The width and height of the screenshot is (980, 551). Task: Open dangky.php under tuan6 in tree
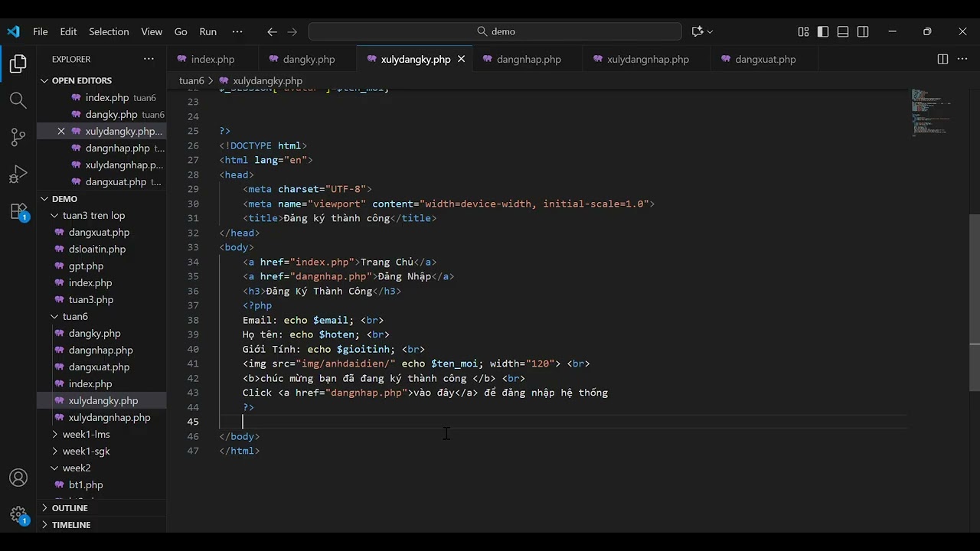(x=101, y=334)
